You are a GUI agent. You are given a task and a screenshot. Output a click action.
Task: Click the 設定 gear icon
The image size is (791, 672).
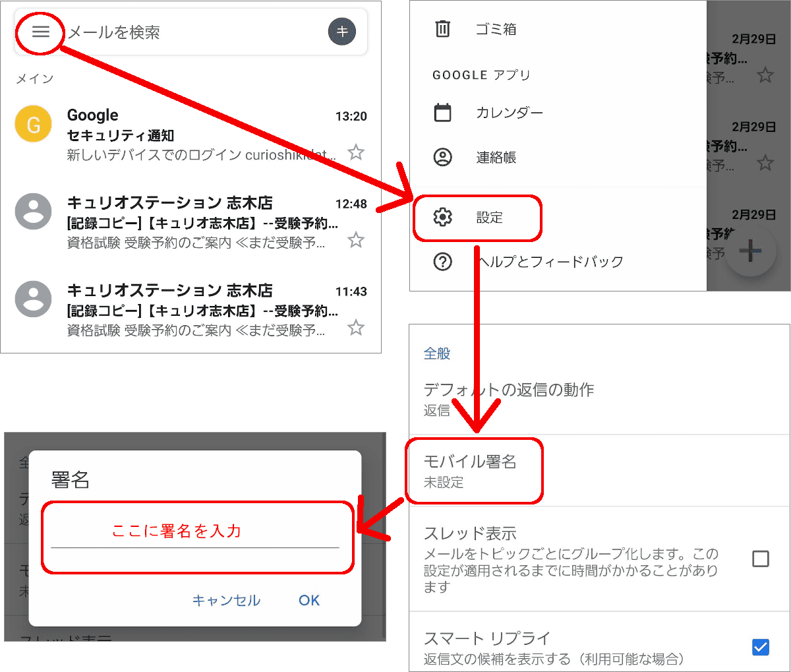coord(443,217)
